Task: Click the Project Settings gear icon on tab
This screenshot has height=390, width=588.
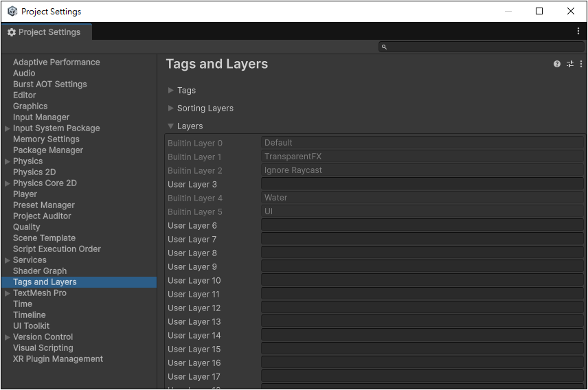Action: 12,32
